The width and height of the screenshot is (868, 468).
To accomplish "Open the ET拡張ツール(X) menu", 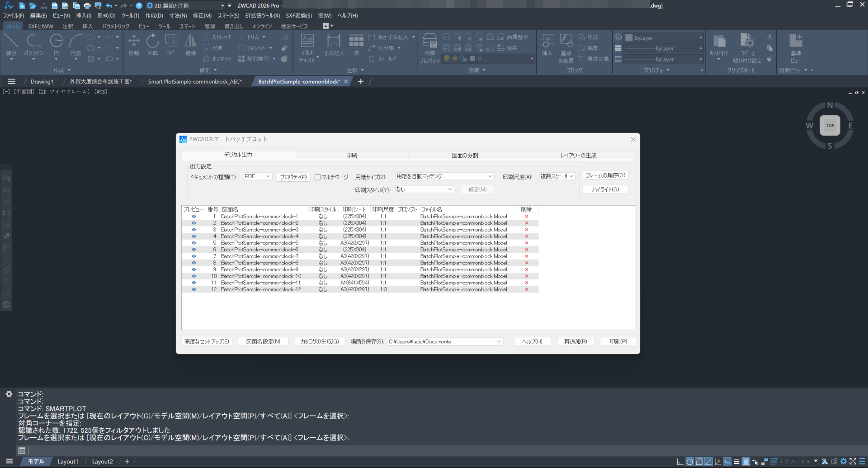I will tap(262, 15).
